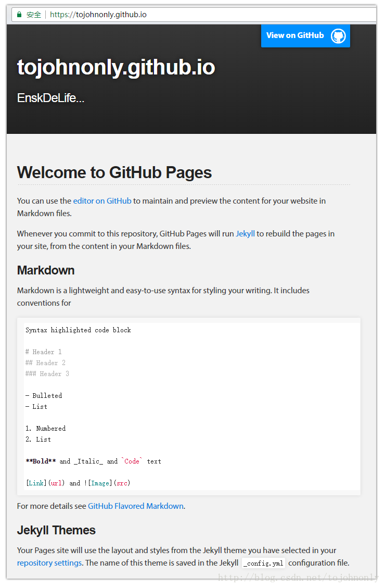385x588 pixels.
Task: Open the View on GitHub button
Action: [305, 35]
